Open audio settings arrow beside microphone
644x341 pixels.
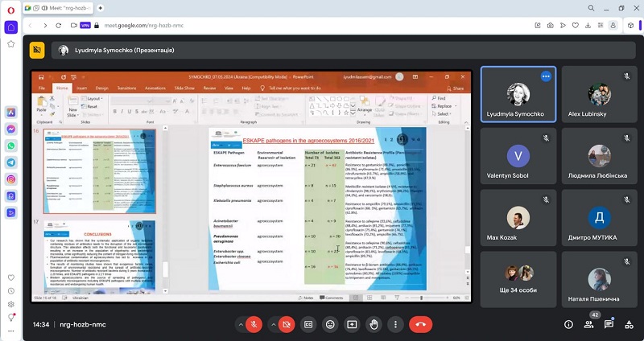click(241, 325)
